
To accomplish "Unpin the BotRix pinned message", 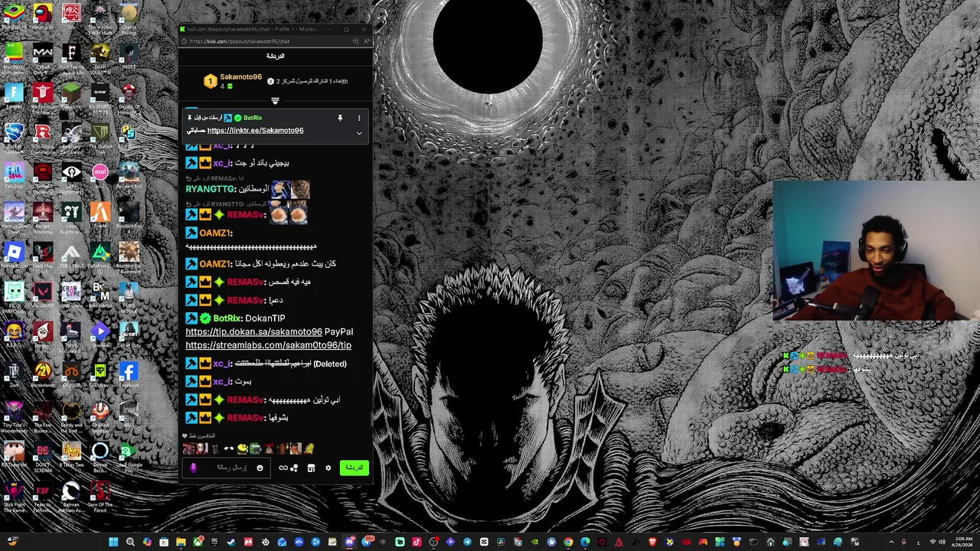I will click(x=340, y=118).
